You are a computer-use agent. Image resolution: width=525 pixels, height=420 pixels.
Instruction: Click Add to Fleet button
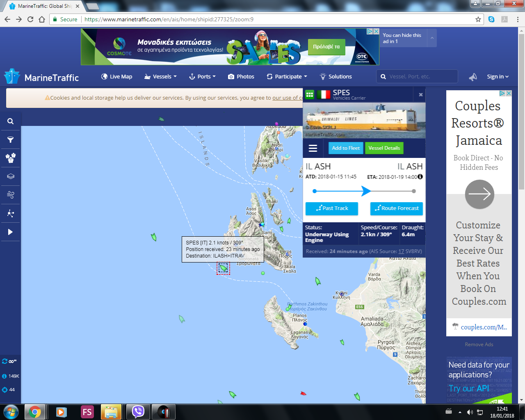point(346,148)
